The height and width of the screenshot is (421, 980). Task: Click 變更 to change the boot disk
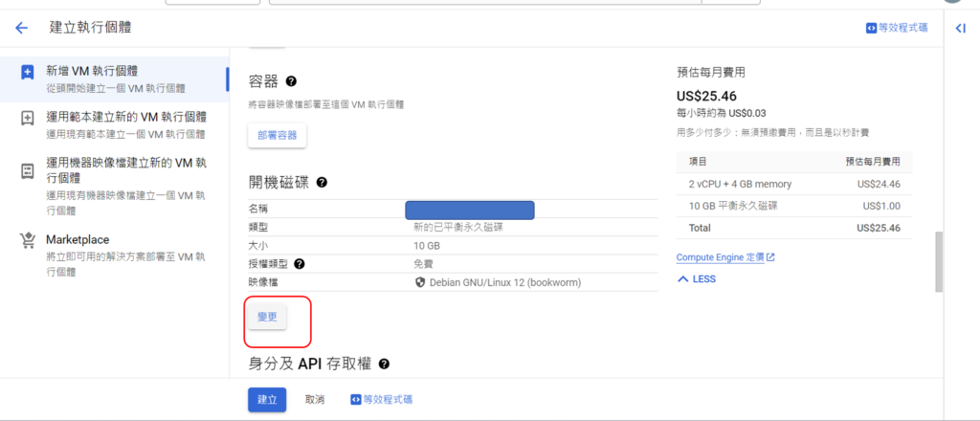click(267, 317)
